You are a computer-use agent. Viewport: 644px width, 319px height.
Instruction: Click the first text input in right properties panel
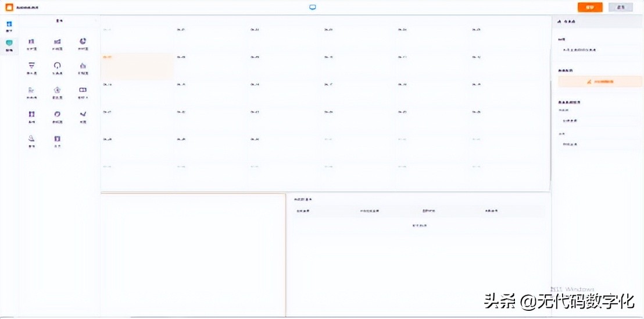[x=600, y=49]
